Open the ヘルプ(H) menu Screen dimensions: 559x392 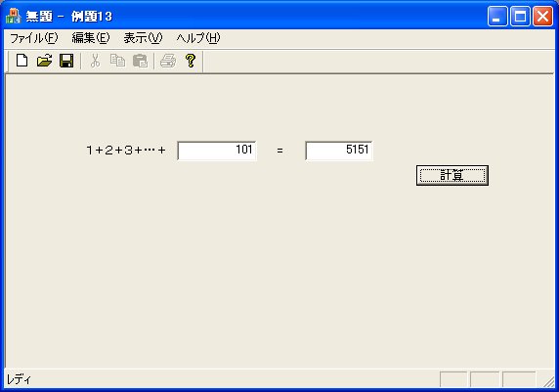pyautogui.click(x=198, y=38)
